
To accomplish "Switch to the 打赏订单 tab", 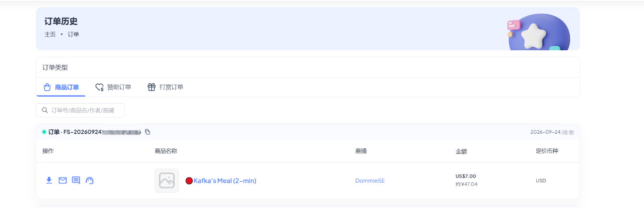I will pos(165,87).
